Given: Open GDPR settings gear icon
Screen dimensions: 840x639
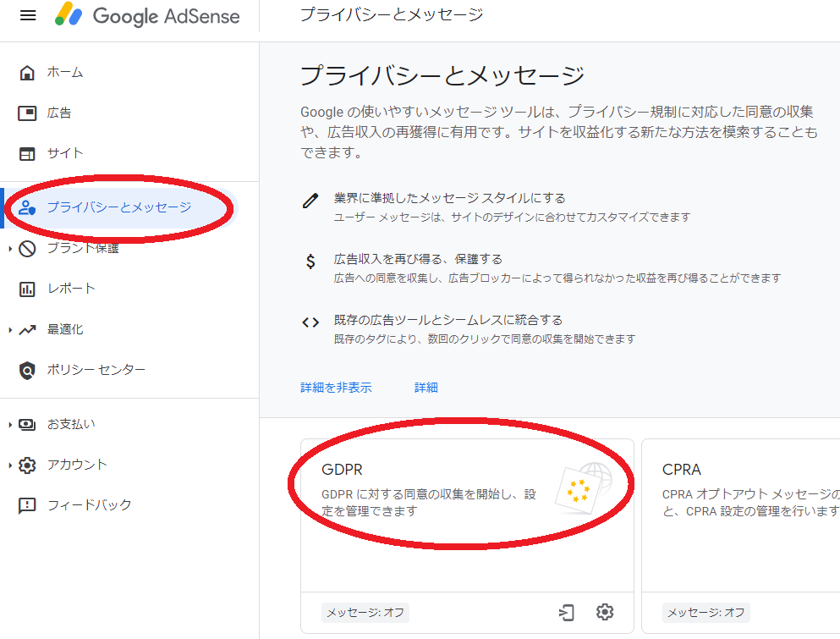Looking at the screenshot, I should tap(605, 612).
